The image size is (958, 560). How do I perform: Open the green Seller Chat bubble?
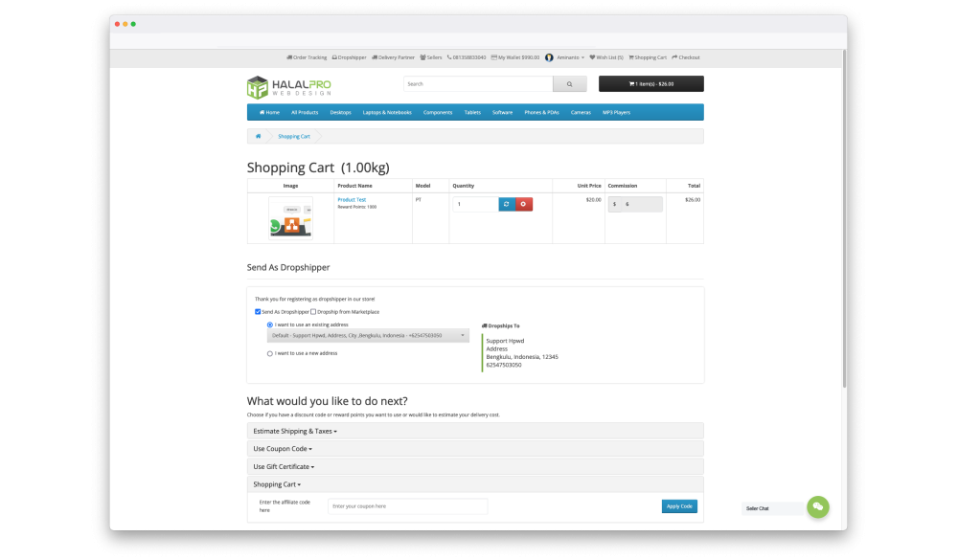tap(817, 507)
